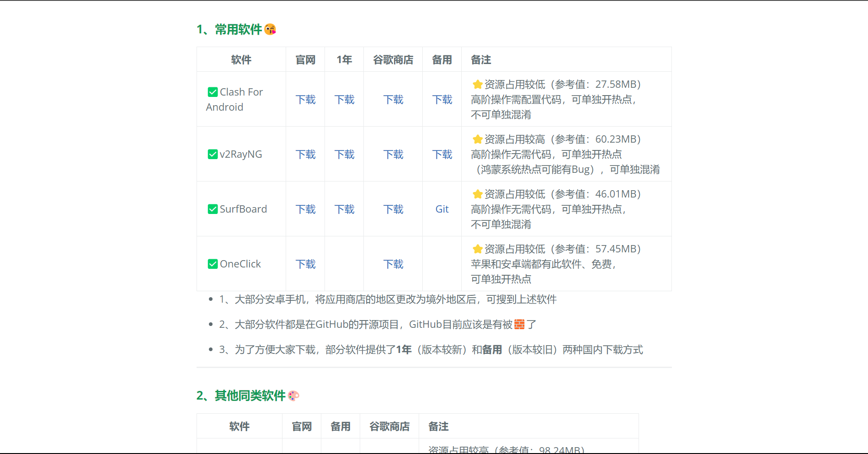Click the 1、常用软件 heading text
Viewport: 868px width, 454px height.
point(229,29)
